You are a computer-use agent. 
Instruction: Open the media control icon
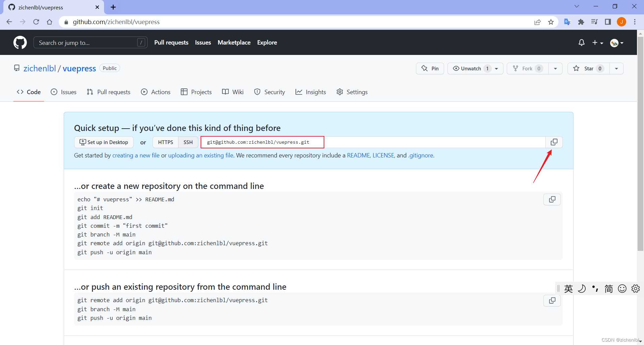tap(594, 22)
